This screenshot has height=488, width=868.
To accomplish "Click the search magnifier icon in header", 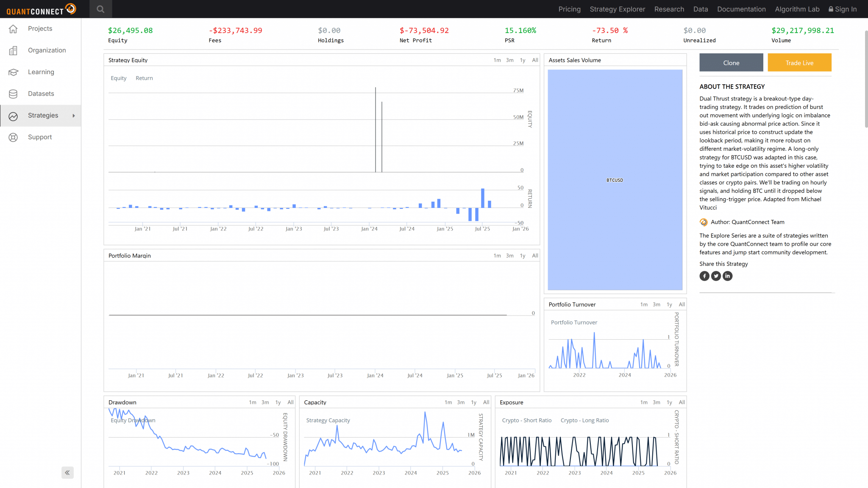I will click(100, 9).
